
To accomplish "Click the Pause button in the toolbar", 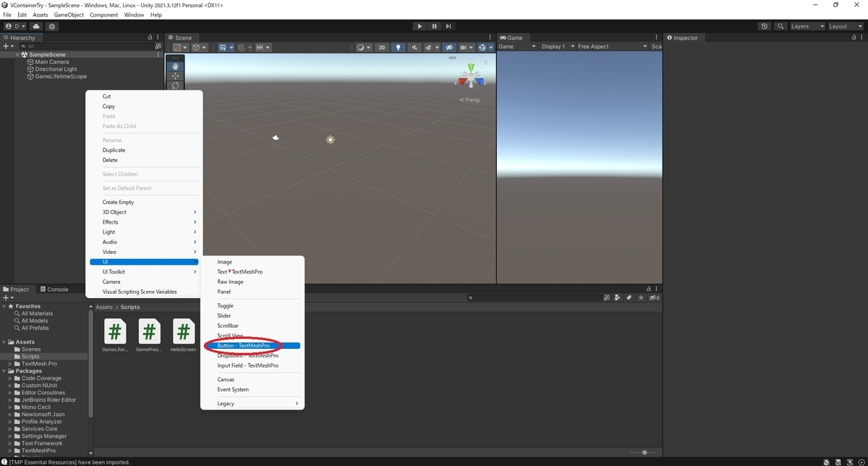I will coord(434,26).
